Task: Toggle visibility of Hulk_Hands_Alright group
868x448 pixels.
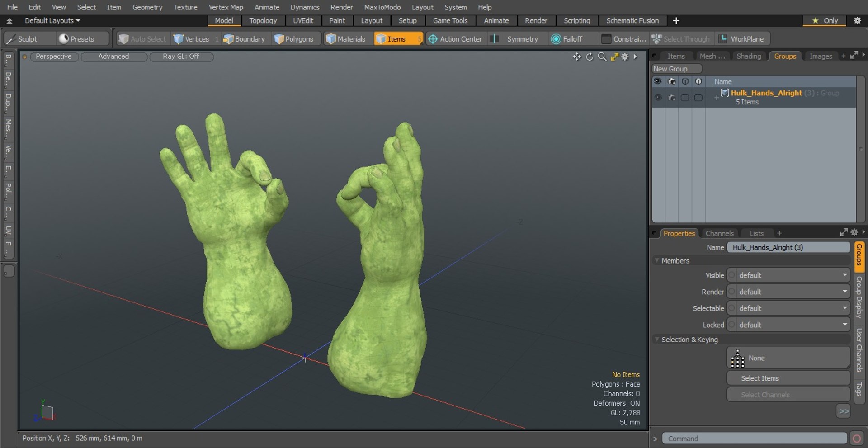Action: [x=658, y=97]
